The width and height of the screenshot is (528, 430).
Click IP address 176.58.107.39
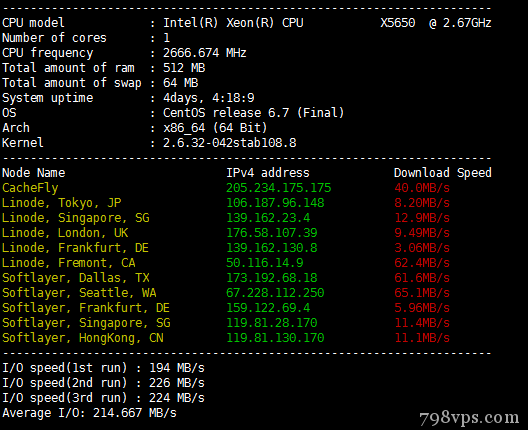point(272,233)
